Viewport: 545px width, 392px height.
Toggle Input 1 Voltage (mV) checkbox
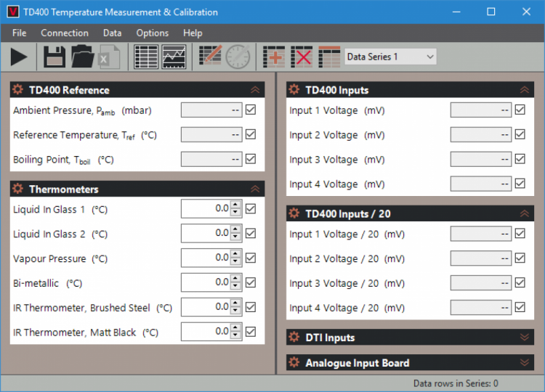[520, 110]
